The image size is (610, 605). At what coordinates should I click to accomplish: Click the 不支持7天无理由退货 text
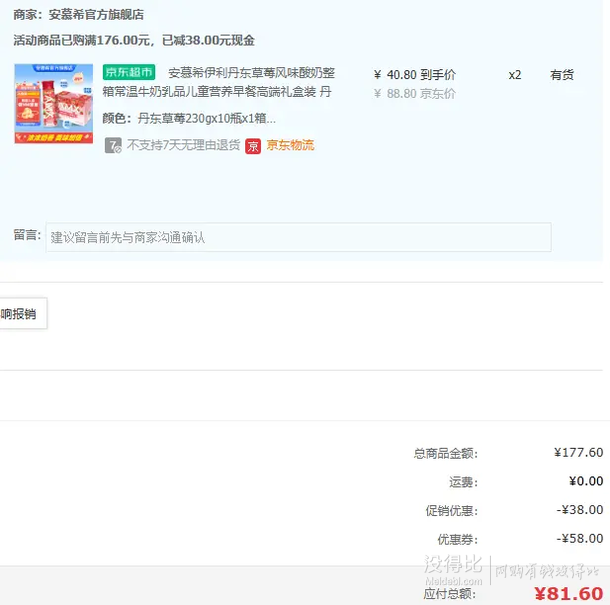(x=183, y=145)
